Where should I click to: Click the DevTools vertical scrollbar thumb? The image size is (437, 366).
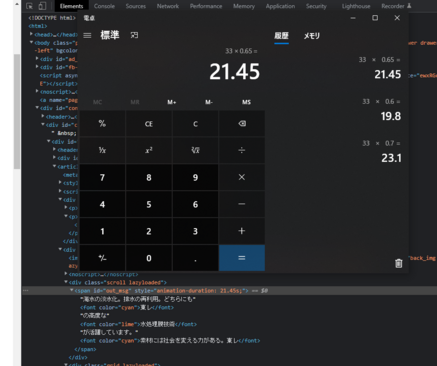pyautogui.click(x=17, y=112)
